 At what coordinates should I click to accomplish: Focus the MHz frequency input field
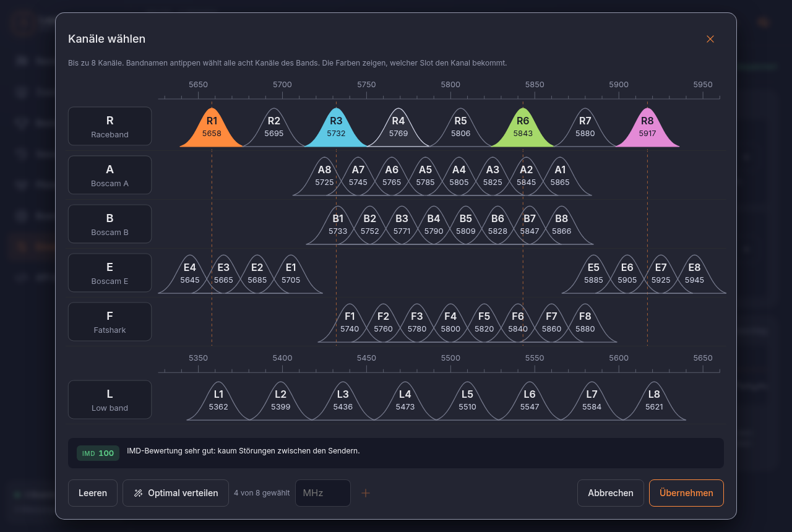(x=323, y=493)
